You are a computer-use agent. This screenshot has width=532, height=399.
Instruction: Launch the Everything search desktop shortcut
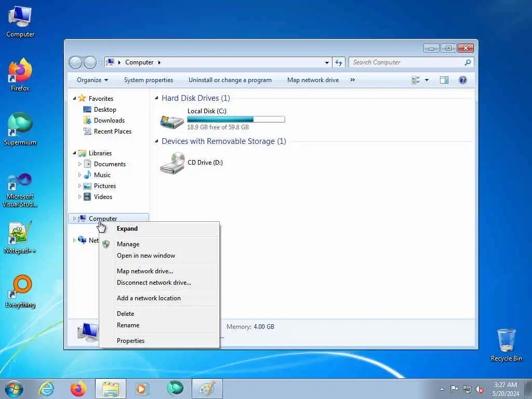[x=20, y=291]
